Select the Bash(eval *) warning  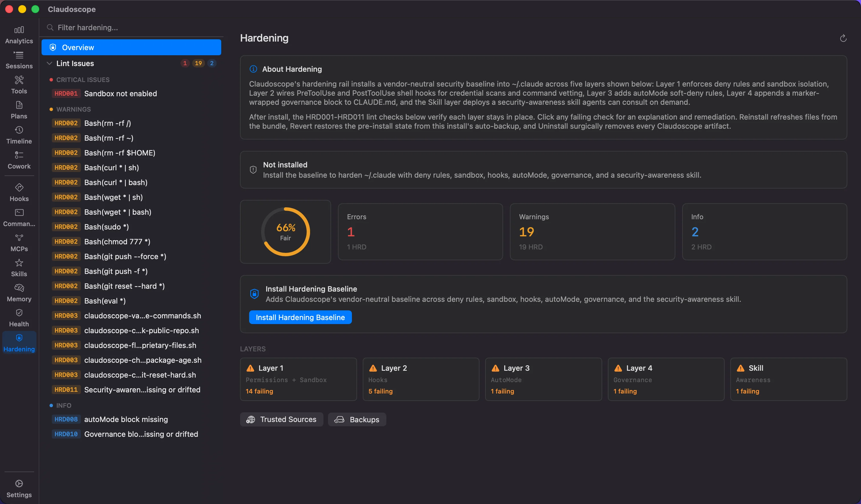tap(131, 301)
